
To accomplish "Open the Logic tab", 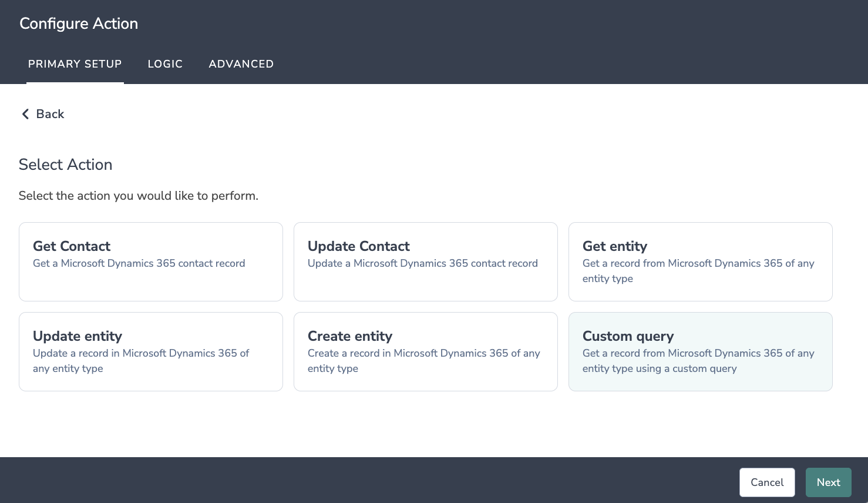I will pos(165,64).
